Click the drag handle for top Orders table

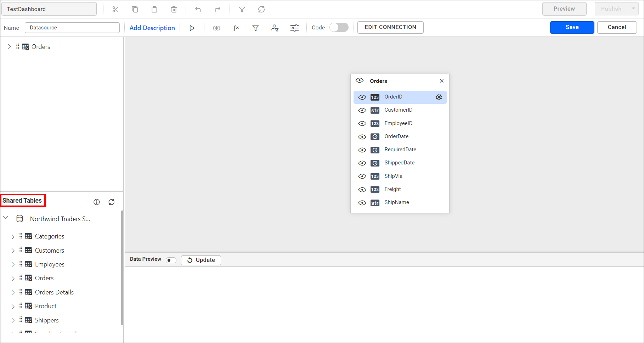tap(18, 46)
